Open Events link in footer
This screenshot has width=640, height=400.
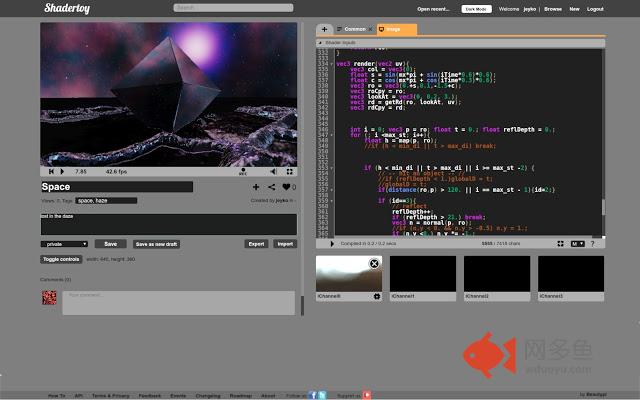178,396
